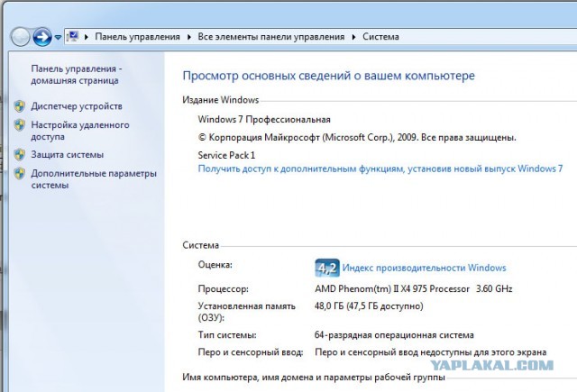This screenshot has width=577, height=392.
Task: Click the Перо и сенсорный ввод недоступны value
Action: point(431,352)
